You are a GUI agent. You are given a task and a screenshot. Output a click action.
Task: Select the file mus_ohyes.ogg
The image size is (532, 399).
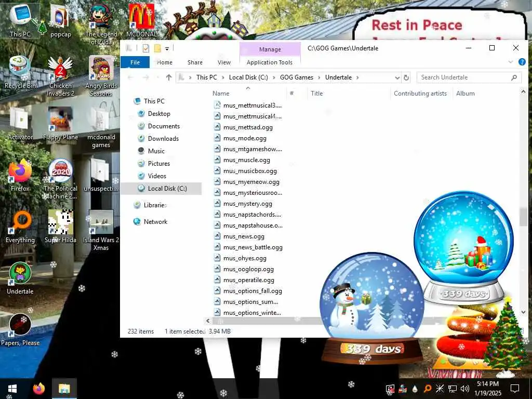tap(245, 258)
